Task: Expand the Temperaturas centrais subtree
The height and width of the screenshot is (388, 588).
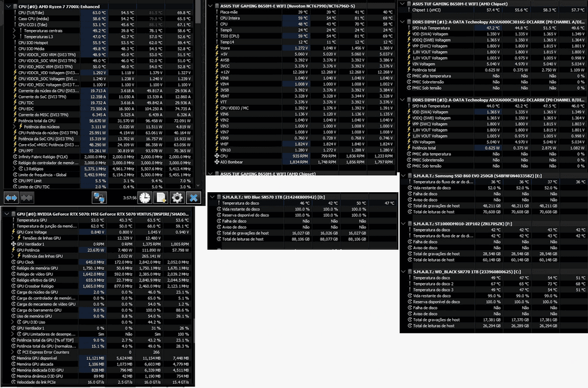Action: click(x=14, y=31)
